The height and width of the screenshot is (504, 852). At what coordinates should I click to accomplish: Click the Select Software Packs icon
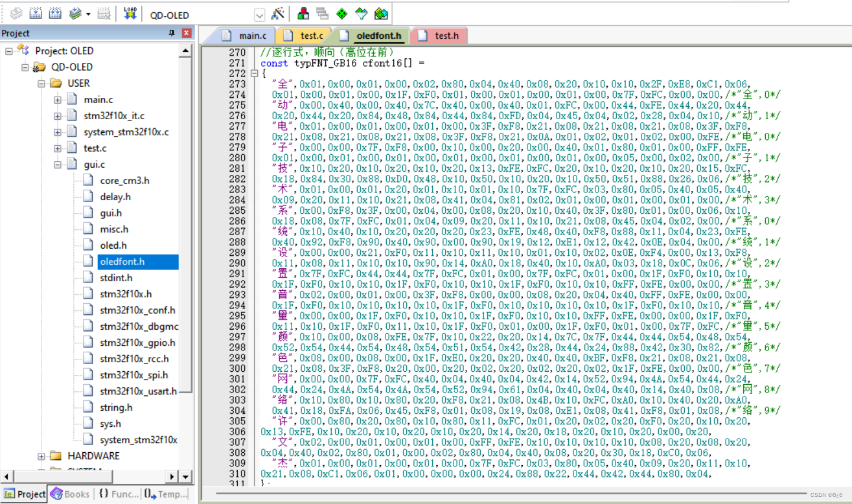[x=362, y=14]
